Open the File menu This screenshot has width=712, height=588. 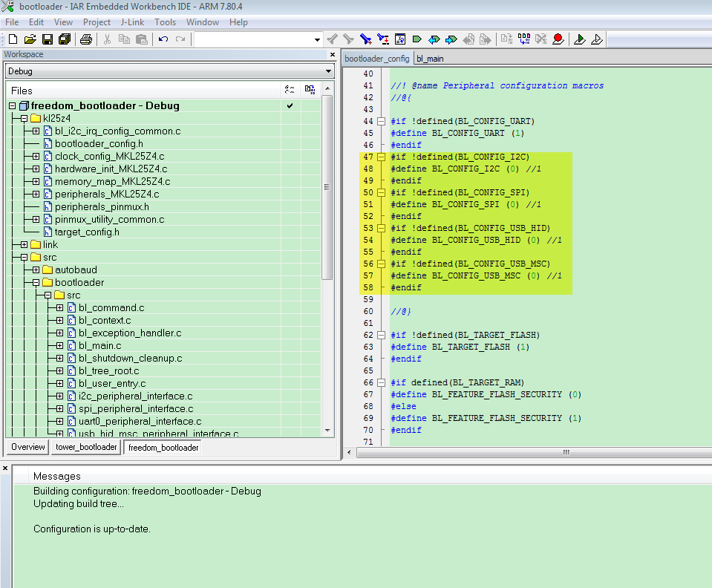(12, 22)
